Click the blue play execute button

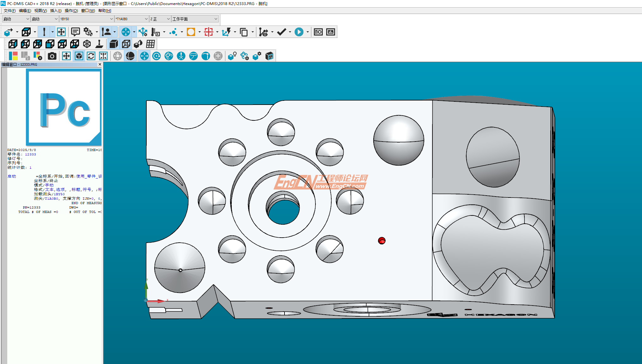coord(299,32)
